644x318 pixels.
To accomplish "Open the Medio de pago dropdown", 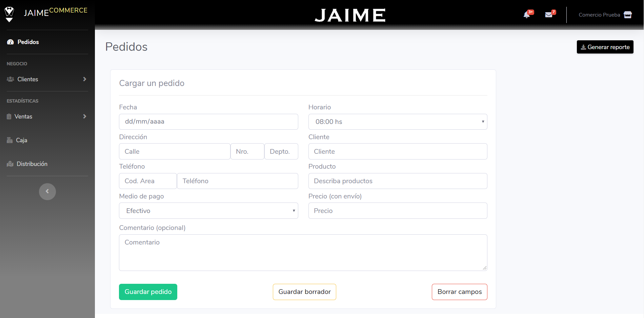I will click(208, 211).
